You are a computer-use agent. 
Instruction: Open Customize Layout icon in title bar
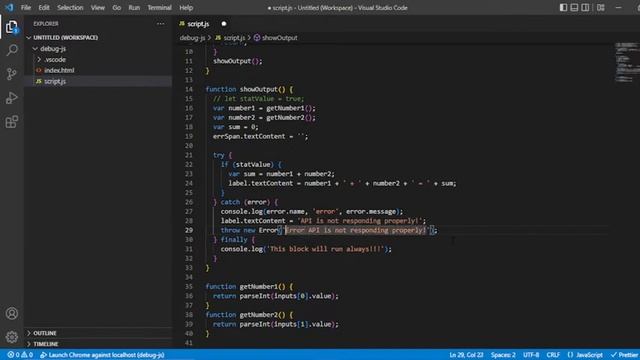pos(601,7)
